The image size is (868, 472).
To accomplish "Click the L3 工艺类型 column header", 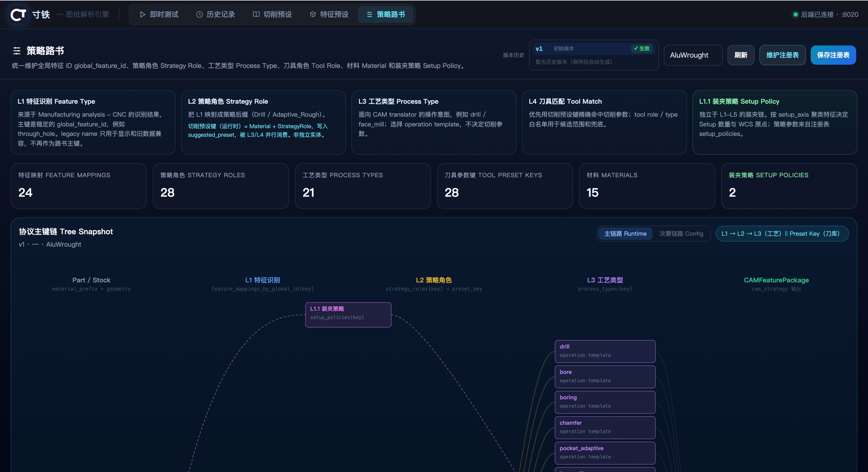I will point(605,280).
